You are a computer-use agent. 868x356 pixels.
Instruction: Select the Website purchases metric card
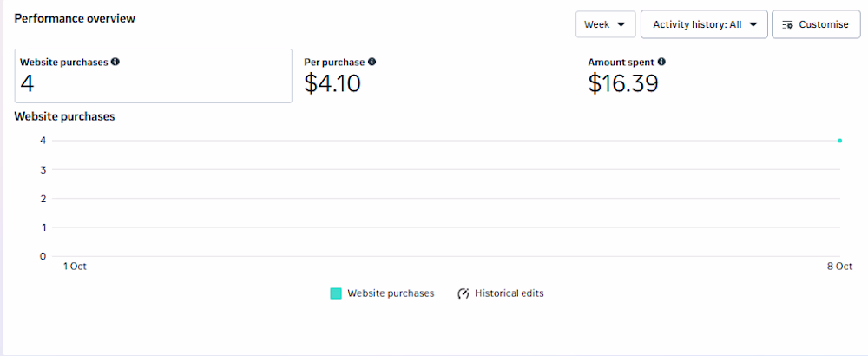tap(154, 76)
